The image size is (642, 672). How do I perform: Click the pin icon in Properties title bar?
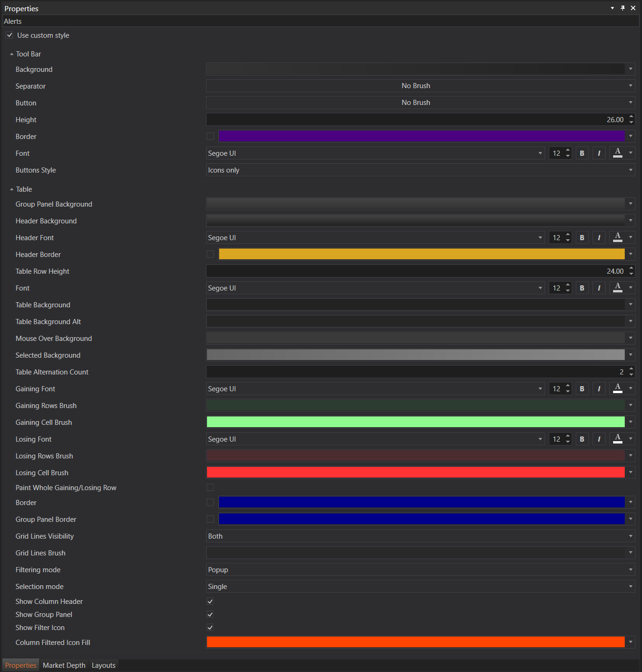tap(622, 8)
